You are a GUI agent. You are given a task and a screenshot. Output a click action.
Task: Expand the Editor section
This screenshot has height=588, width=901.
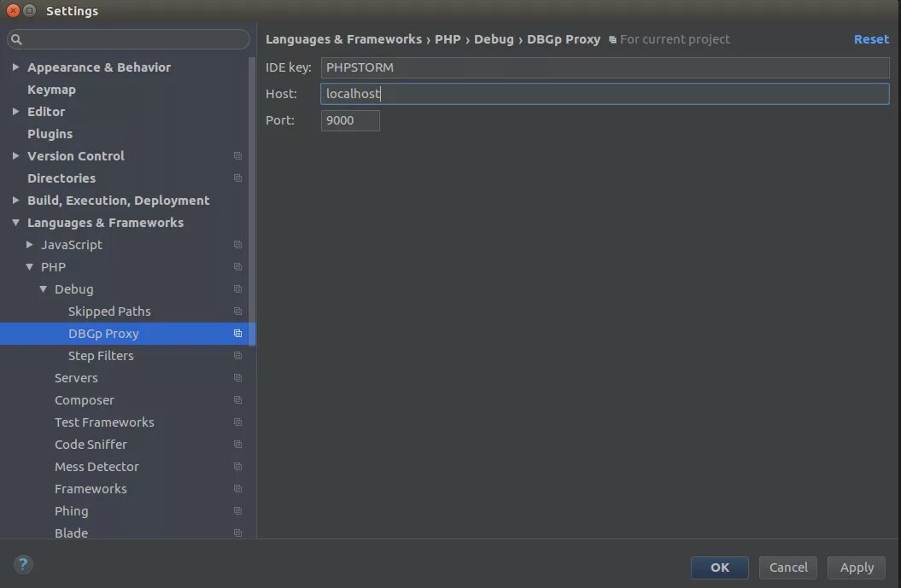pos(15,112)
